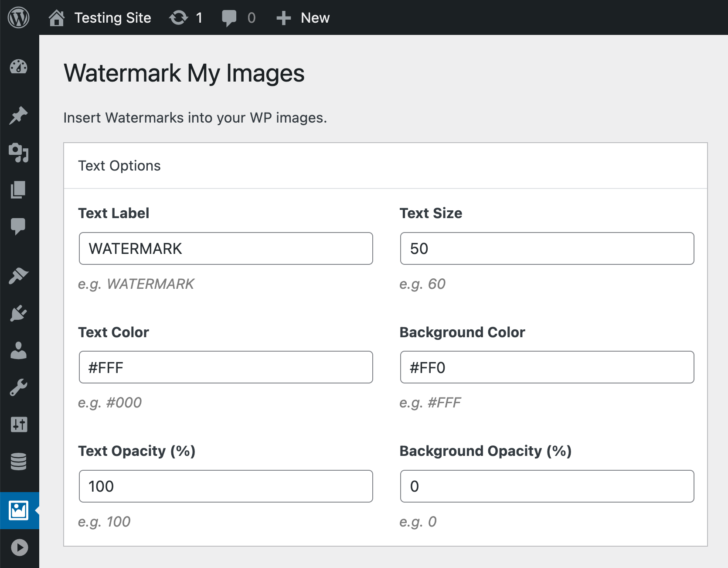Click the Text Size field showing 50
Screen dimensions: 728x568
click(x=547, y=249)
